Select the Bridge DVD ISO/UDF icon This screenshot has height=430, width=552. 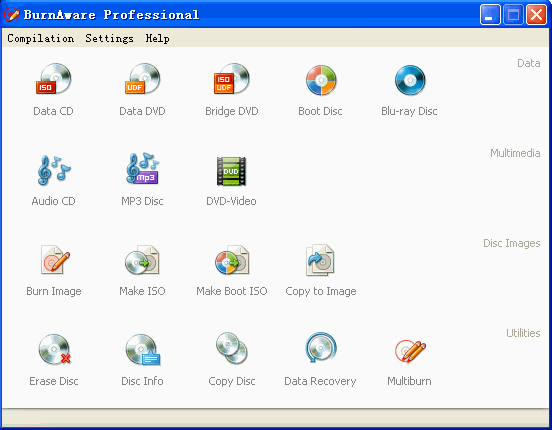click(x=232, y=79)
